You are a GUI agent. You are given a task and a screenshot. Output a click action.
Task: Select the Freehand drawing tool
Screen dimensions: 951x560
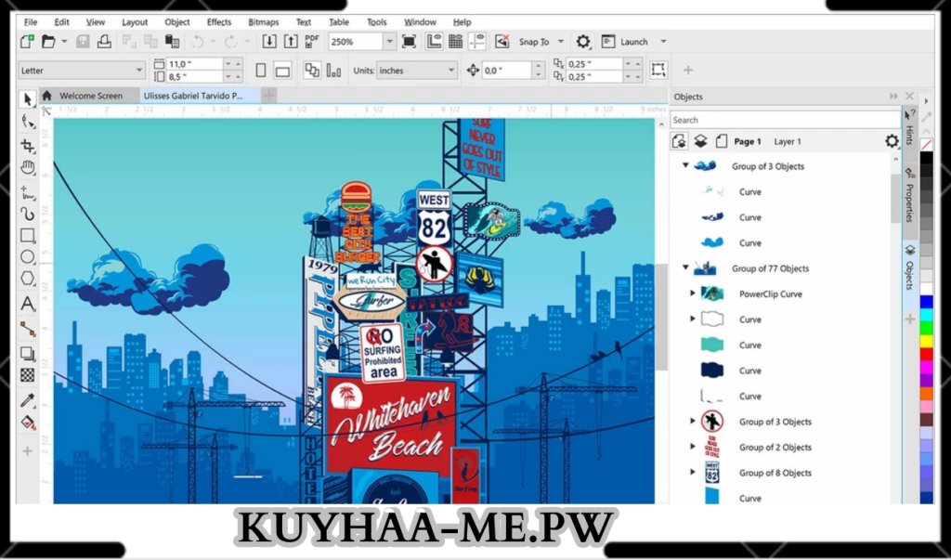pyautogui.click(x=27, y=193)
